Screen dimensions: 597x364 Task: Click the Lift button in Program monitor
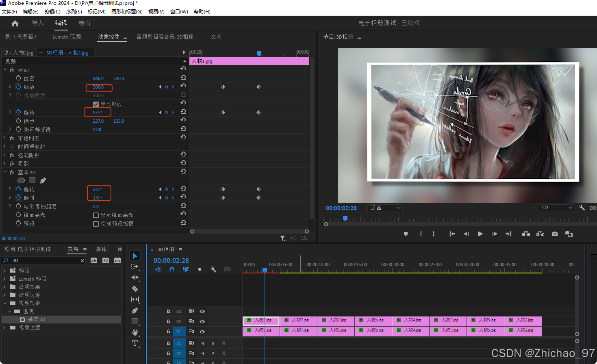point(526,234)
